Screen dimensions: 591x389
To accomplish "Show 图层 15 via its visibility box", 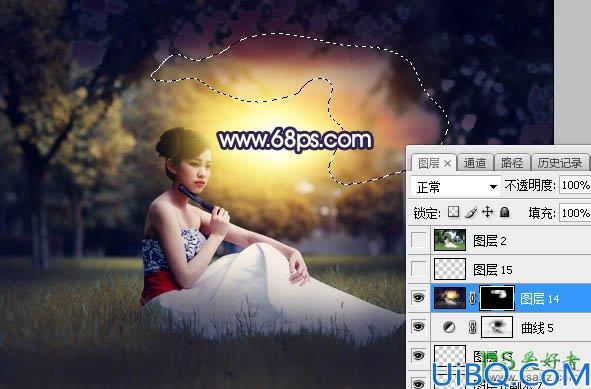I will (419, 269).
